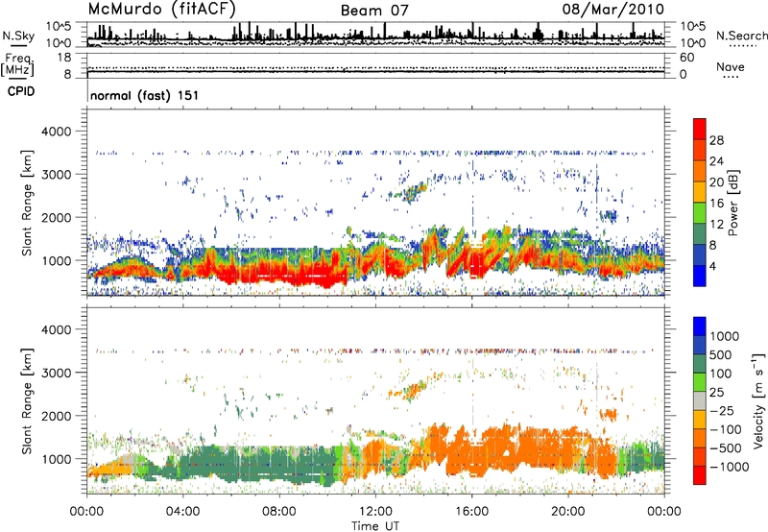This screenshot has height=532, width=768.
Task: Click the '20:00' time tick label
Action: pyautogui.click(x=567, y=512)
